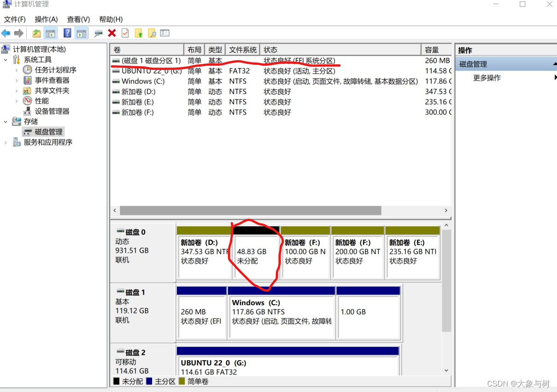Sort by the 布局 column header
Screen dimensions: 557x392
point(194,50)
